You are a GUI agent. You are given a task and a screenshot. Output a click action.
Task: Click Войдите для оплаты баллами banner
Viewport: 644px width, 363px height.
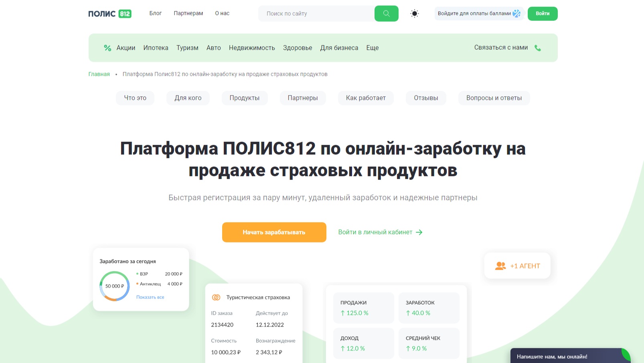point(480,14)
